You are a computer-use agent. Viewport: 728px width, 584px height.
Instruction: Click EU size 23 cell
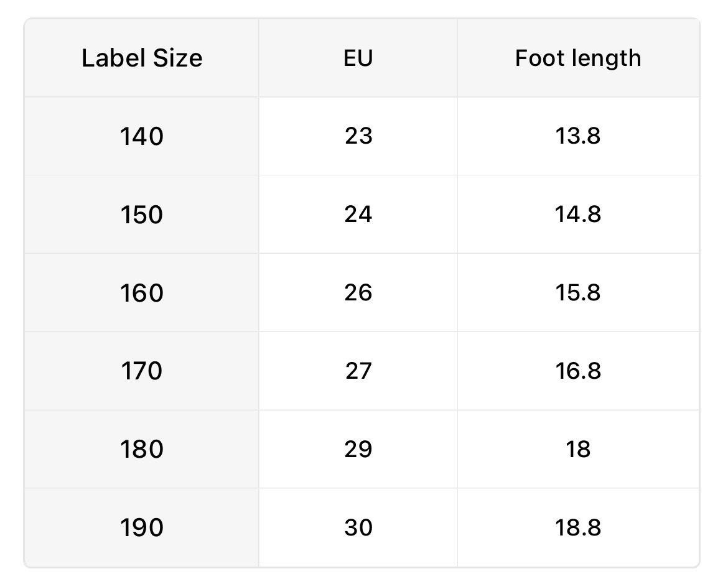pos(358,136)
